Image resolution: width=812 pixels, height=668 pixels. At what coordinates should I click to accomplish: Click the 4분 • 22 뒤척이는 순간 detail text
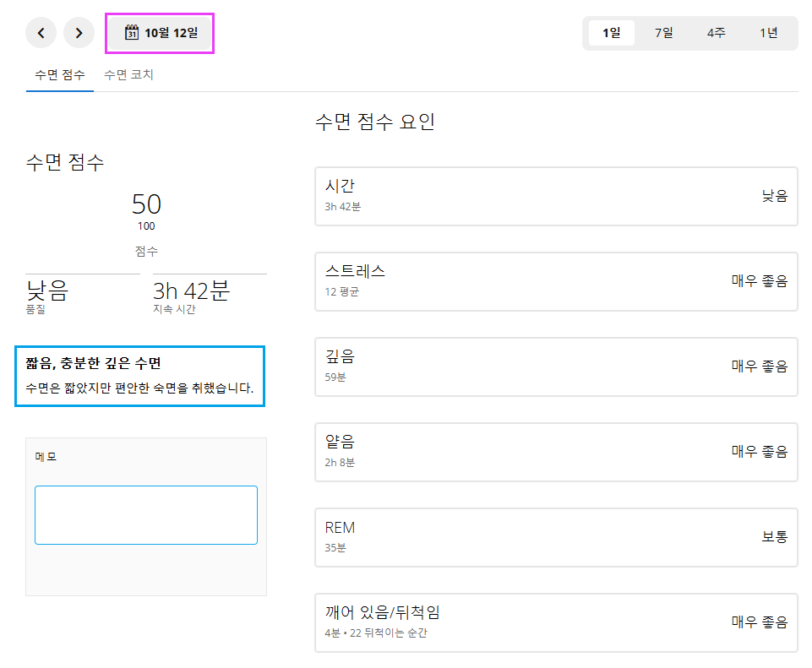tap(376, 633)
